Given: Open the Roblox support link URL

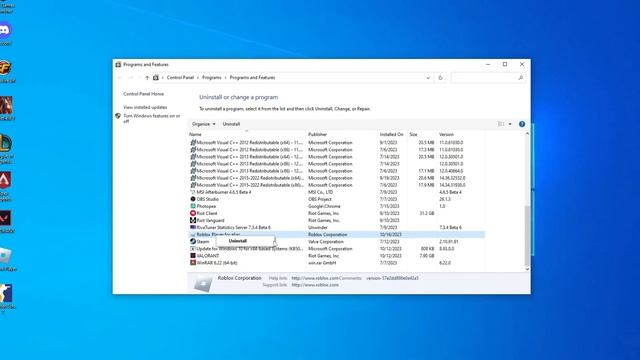Looking at the screenshot, I should click(x=315, y=285).
